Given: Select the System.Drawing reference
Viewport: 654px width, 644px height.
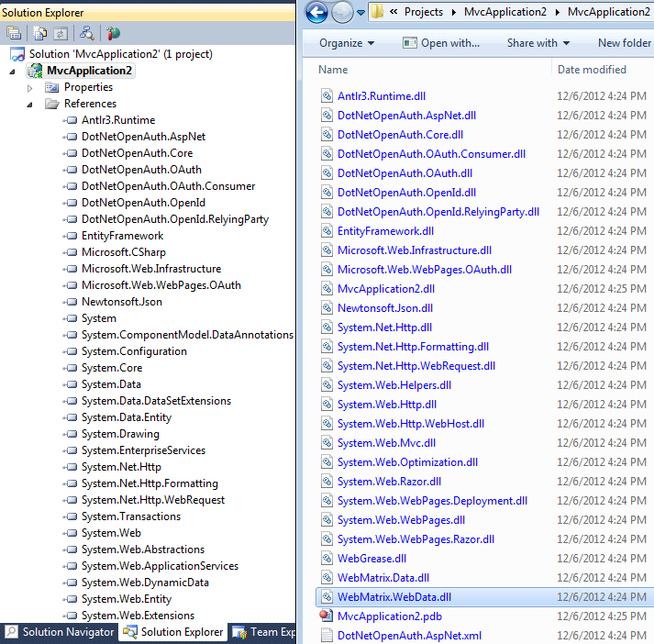Looking at the screenshot, I should click(120, 434).
